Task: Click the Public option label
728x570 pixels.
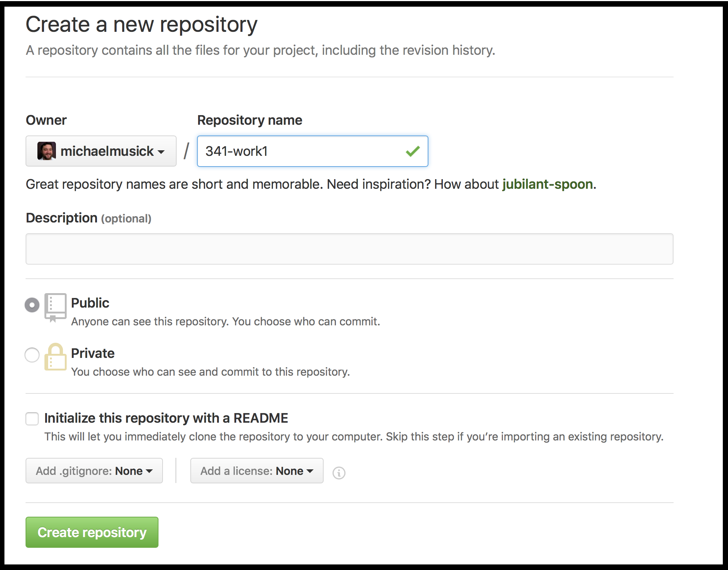Action: (90, 303)
